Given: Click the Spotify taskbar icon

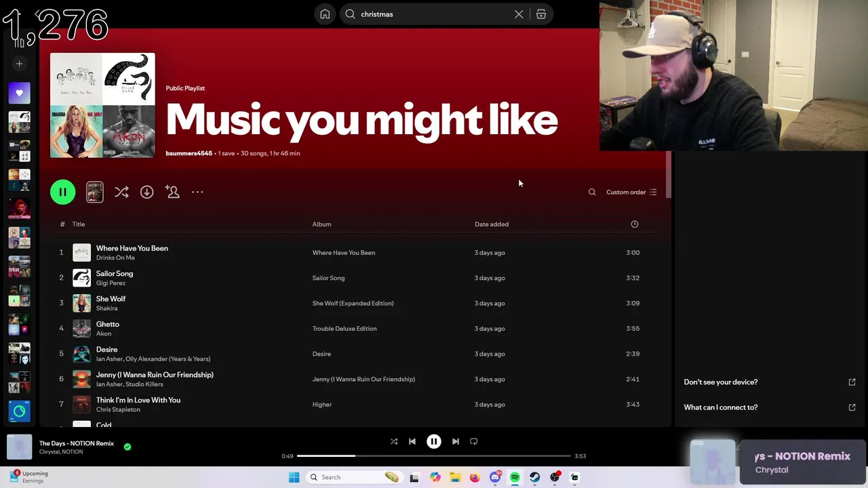Looking at the screenshot, I should coord(515,477).
